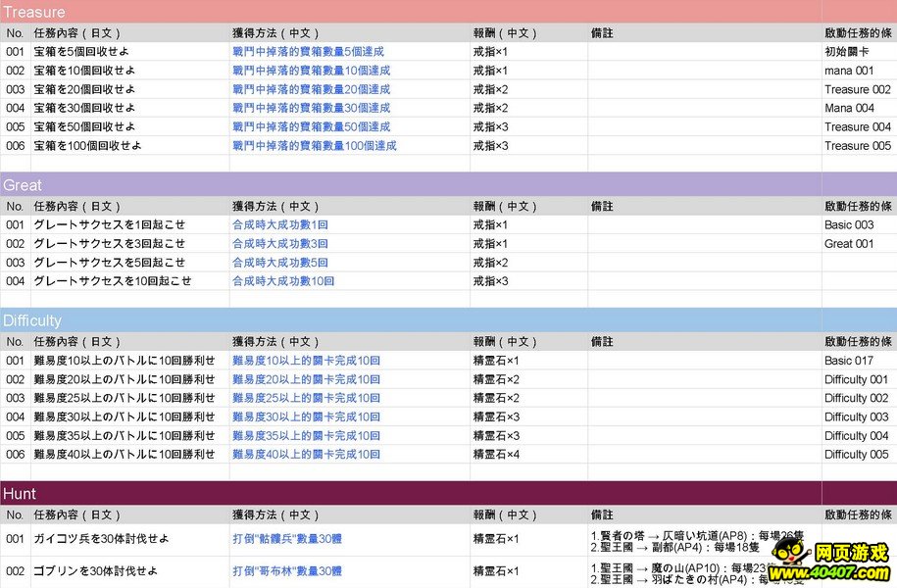The width and height of the screenshot is (897, 588).
Task: Click Great 001 condition cell
Action: [859, 244]
